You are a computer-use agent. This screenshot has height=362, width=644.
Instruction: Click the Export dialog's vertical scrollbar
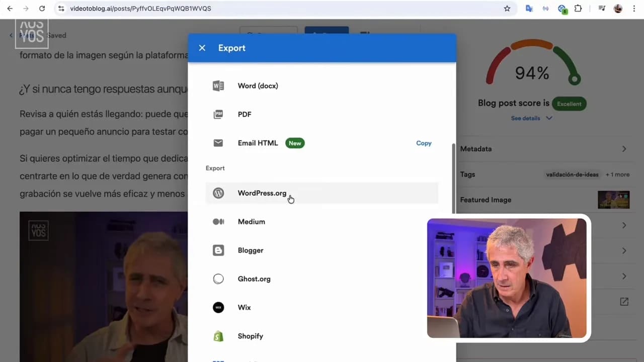click(454, 178)
